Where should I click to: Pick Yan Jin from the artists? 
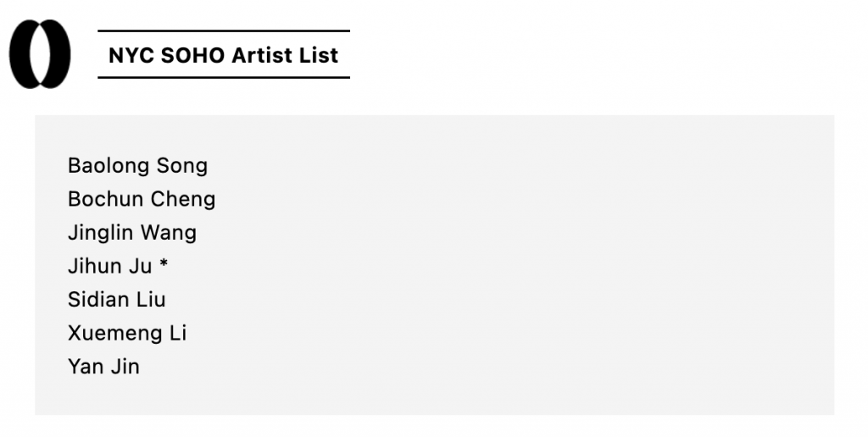coord(103,367)
